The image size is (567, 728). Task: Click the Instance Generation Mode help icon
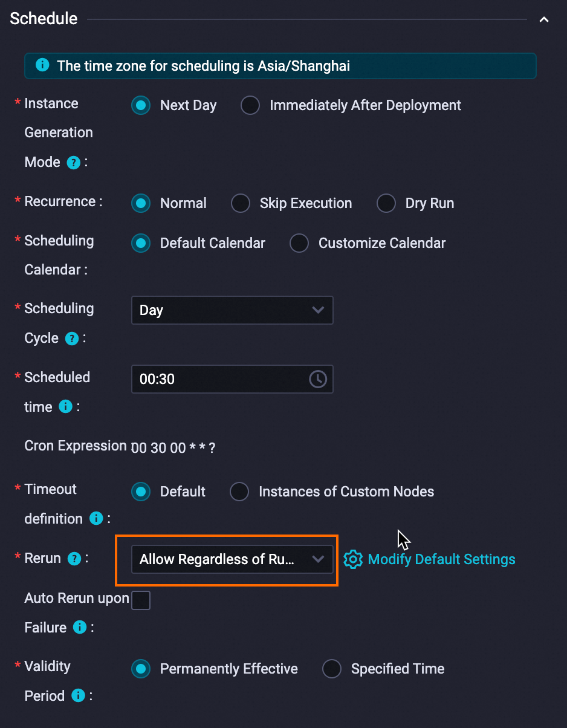(73, 163)
